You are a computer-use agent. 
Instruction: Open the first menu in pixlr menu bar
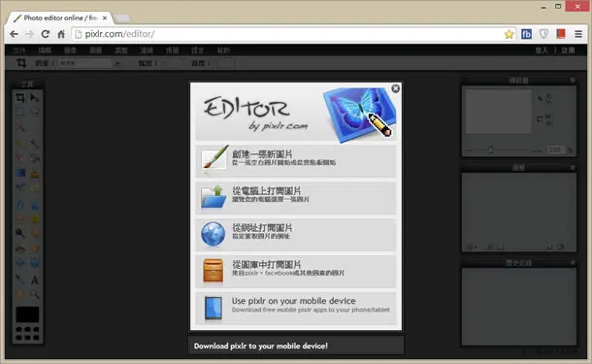pyautogui.click(x=19, y=50)
